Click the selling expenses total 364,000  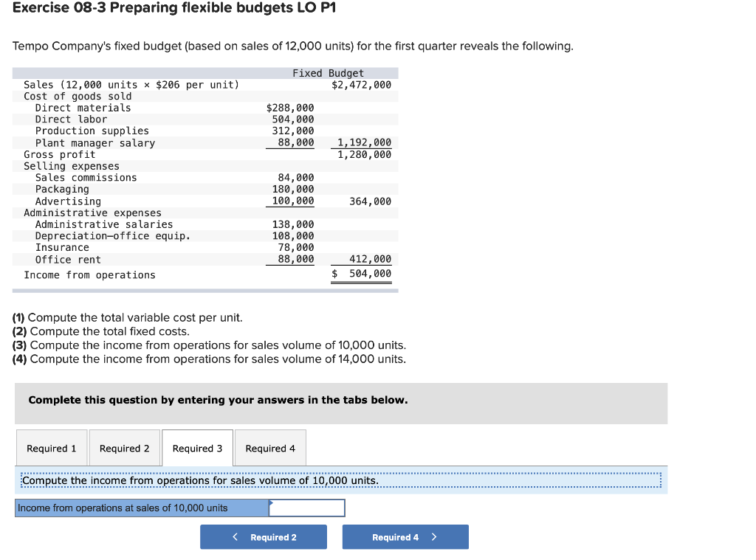click(x=371, y=201)
